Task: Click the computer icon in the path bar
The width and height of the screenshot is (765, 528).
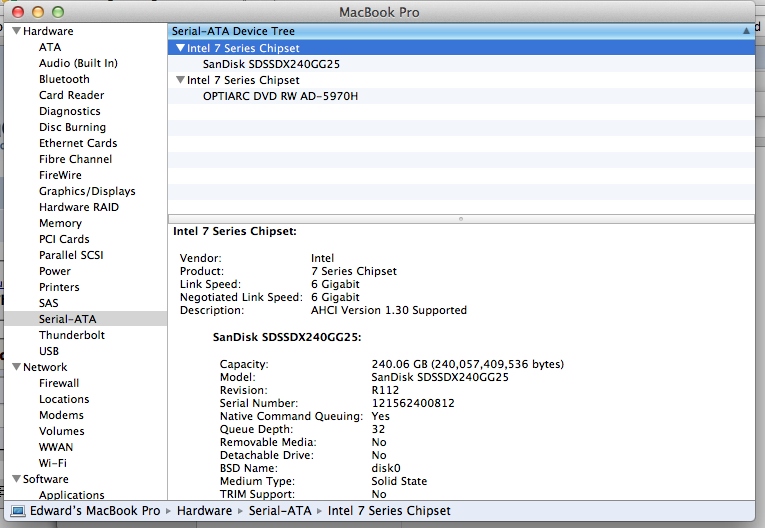Action: click(x=19, y=511)
